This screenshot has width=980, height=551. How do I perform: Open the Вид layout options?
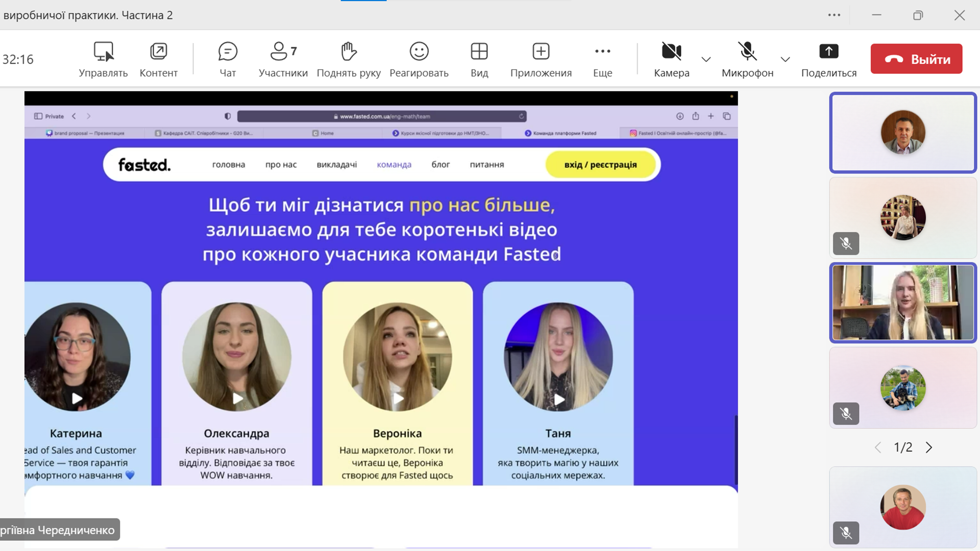coord(479,60)
